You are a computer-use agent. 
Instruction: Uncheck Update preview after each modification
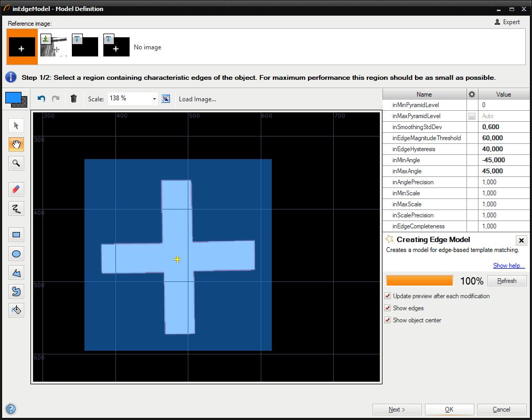pos(388,296)
